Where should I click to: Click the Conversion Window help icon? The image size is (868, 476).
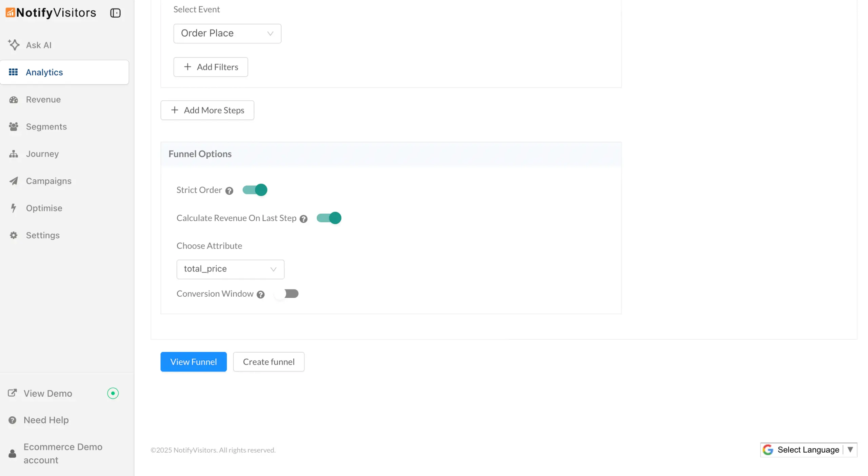260,294
